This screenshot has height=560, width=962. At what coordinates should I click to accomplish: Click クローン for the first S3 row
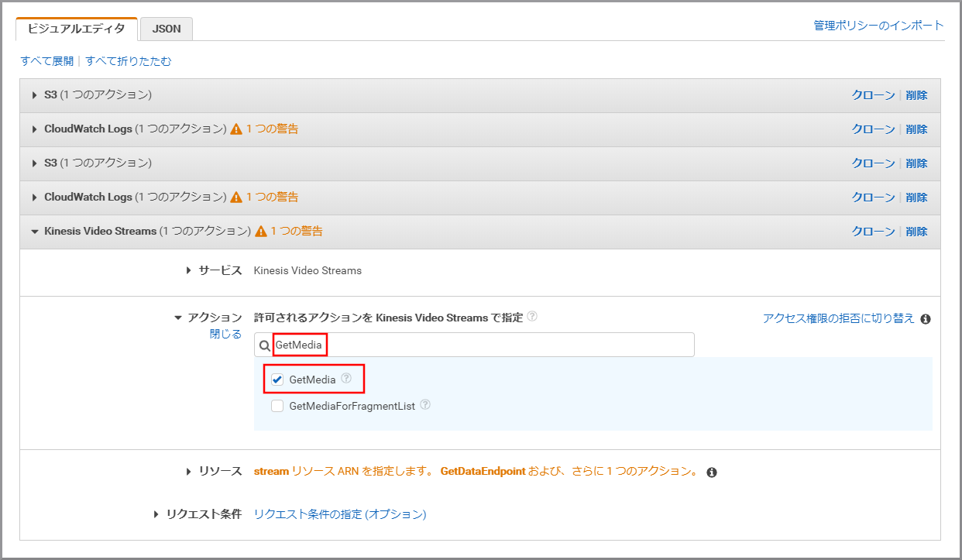click(x=874, y=95)
